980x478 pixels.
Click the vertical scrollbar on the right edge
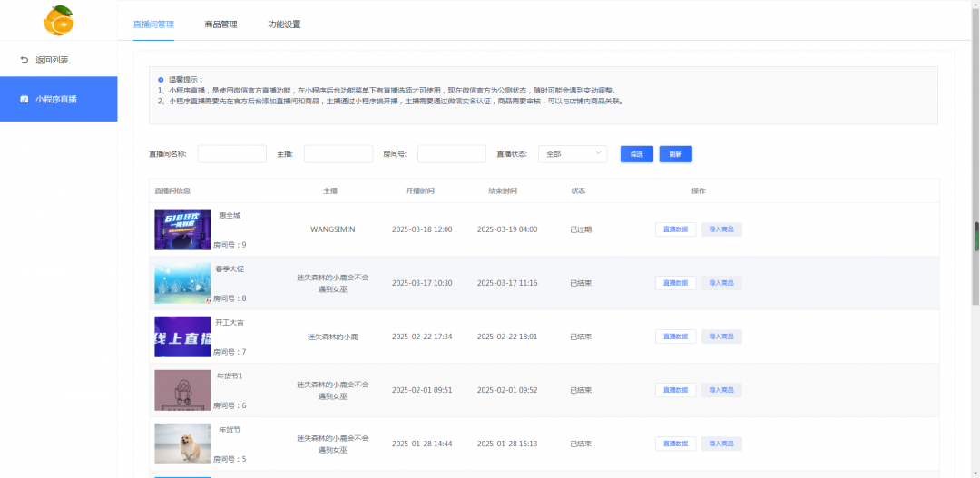pyautogui.click(x=976, y=236)
